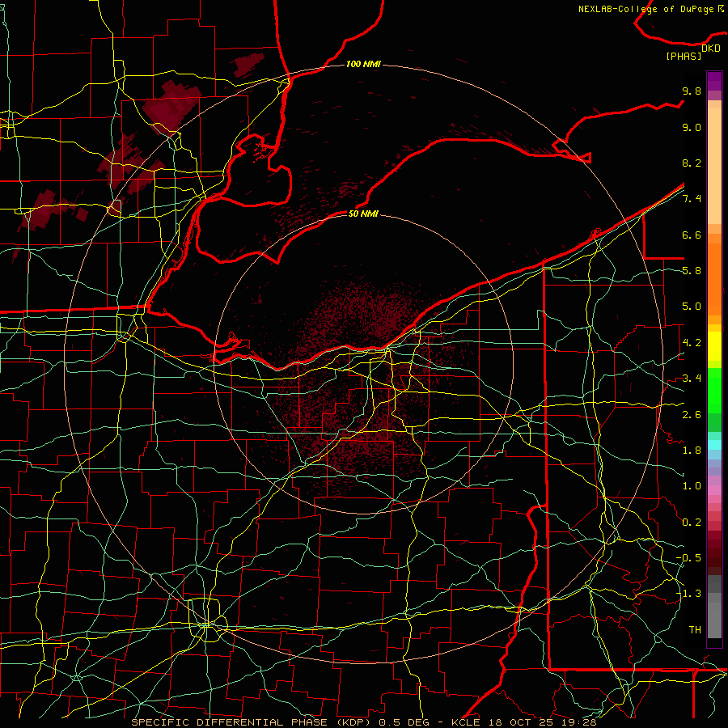Click the "[PHAS]" units label

684,57
